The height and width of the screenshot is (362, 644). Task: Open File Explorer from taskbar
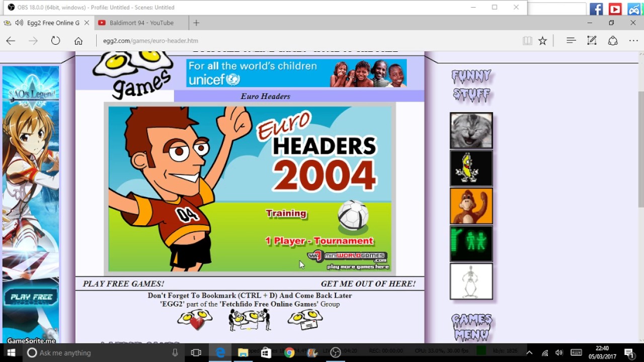243,352
